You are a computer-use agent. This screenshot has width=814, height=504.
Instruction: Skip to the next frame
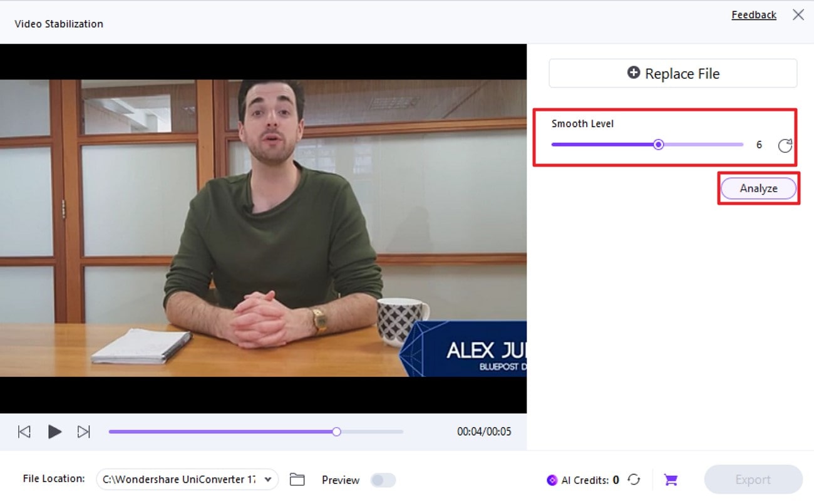(x=85, y=431)
